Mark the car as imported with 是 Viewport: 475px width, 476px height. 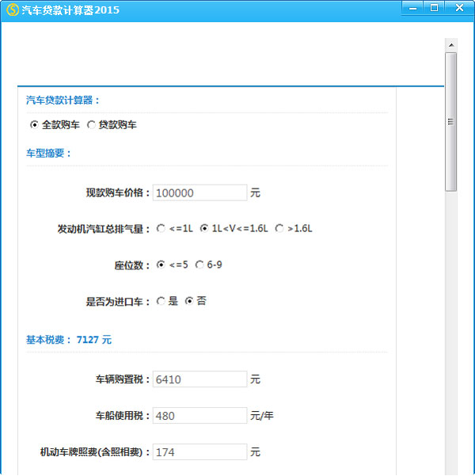coord(161,301)
